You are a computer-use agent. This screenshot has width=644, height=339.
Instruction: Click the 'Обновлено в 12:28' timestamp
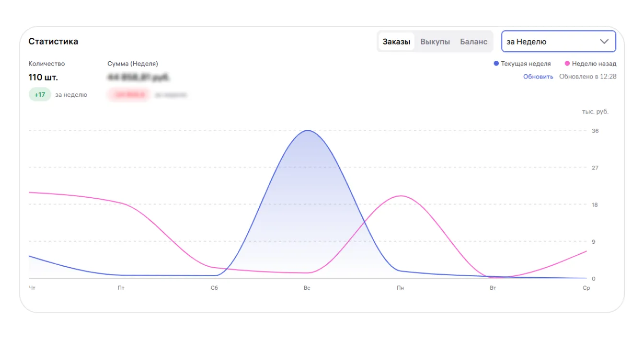tap(587, 77)
